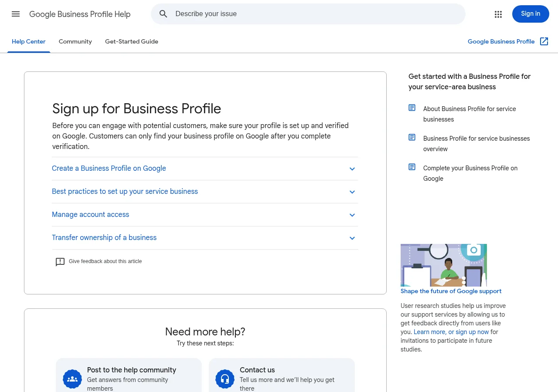Focus the Describe your issue search field

point(308,14)
